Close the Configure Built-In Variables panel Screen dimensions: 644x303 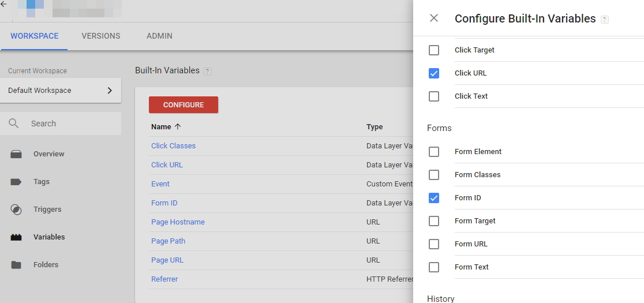[434, 18]
